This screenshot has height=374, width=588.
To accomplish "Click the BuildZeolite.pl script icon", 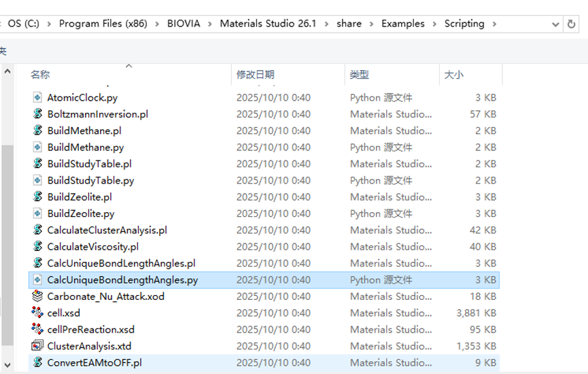I will coord(37,197).
